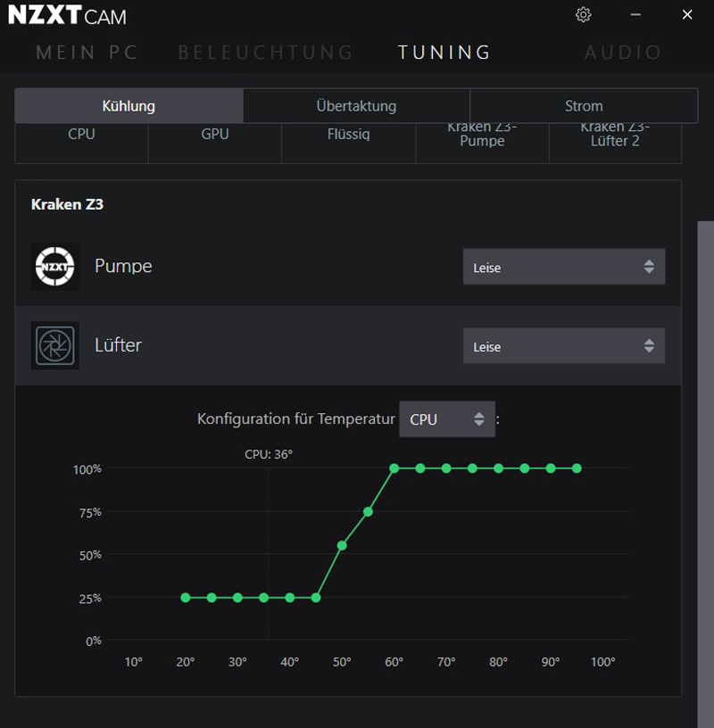The image size is (714, 728).
Task: Select the 50° curve point at 55%
Action: tap(342, 545)
